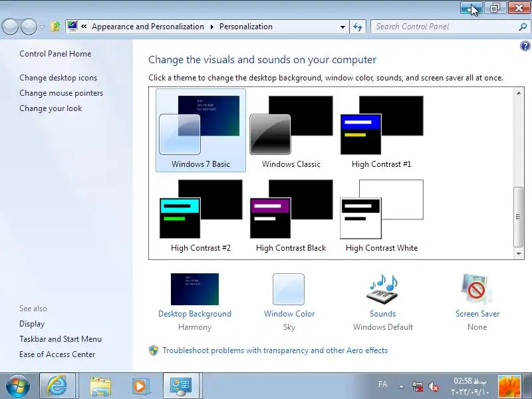Open the Window Color Sky swatch

tap(289, 289)
